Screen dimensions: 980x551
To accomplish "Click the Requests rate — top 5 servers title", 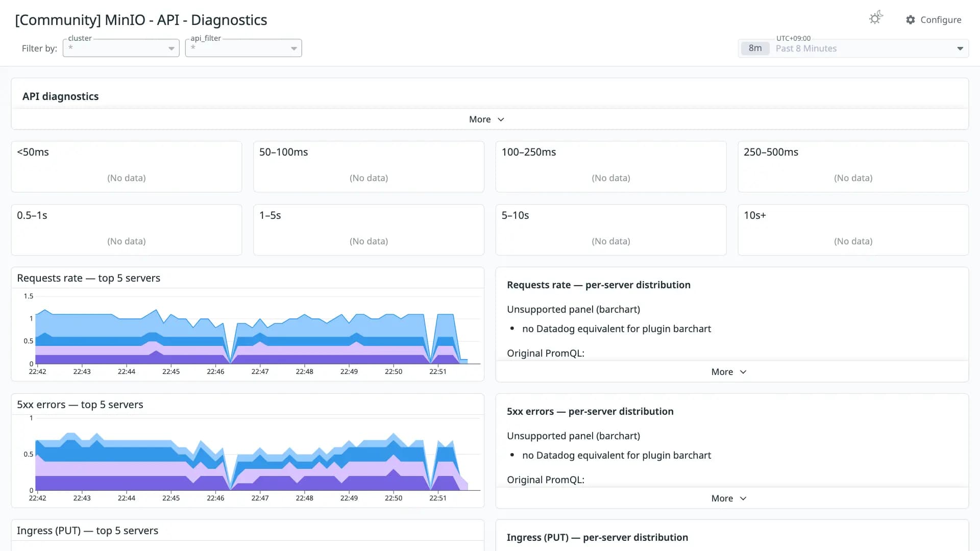I will pos(88,278).
